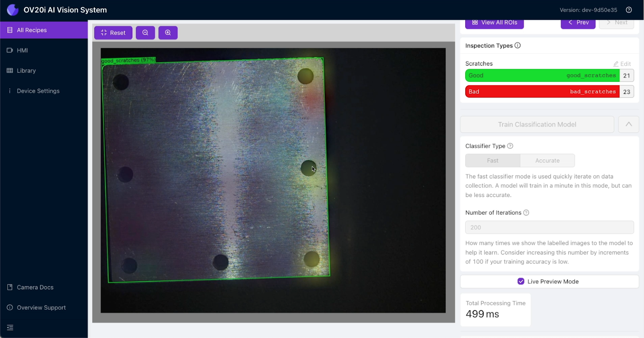
Task: Click the HMI camera icon
Action: point(10,50)
